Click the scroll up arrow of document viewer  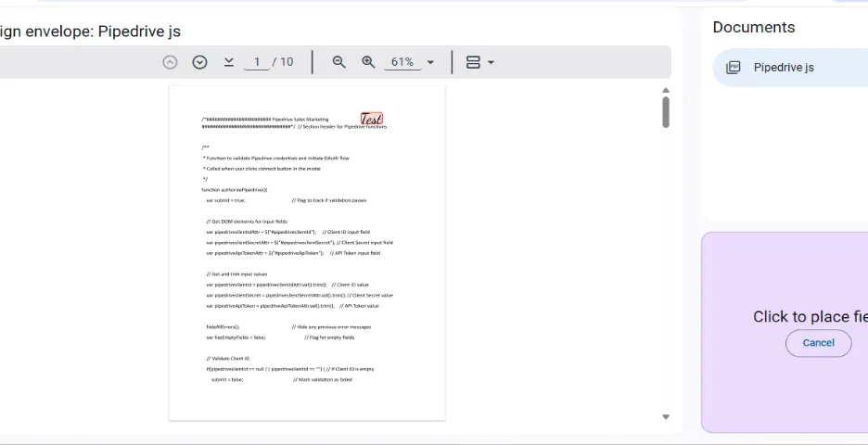[x=666, y=90]
